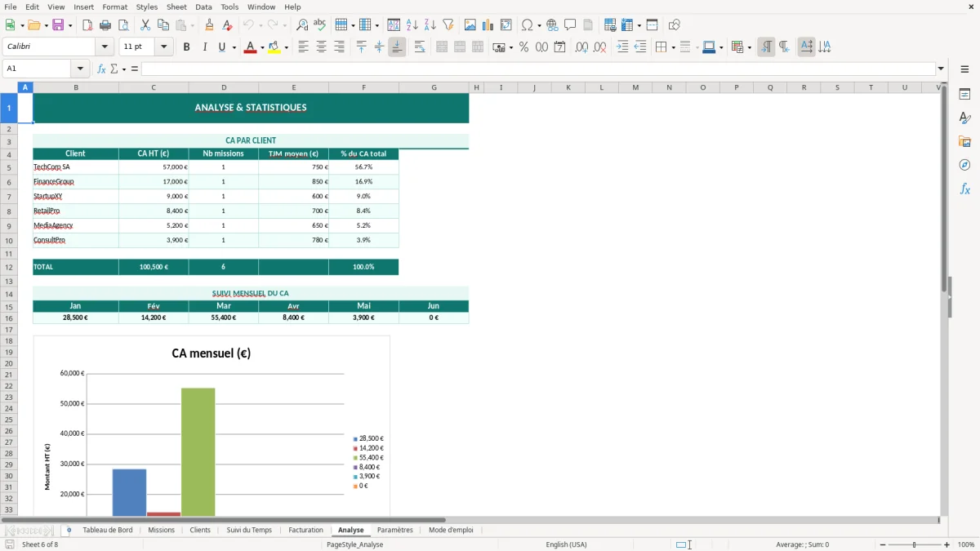Toggle Align Right
Image resolution: width=980 pixels, height=551 pixels.
point(339,47)
